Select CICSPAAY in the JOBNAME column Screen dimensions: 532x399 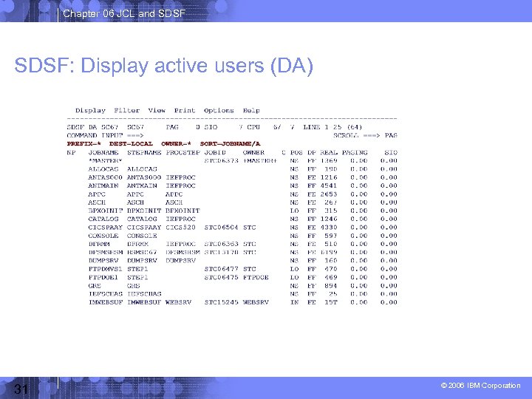105,228
